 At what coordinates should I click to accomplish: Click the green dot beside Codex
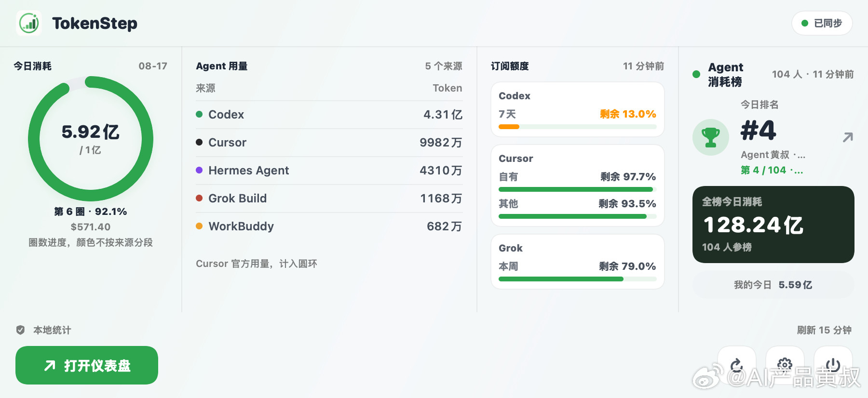click(x=199, y=114)
